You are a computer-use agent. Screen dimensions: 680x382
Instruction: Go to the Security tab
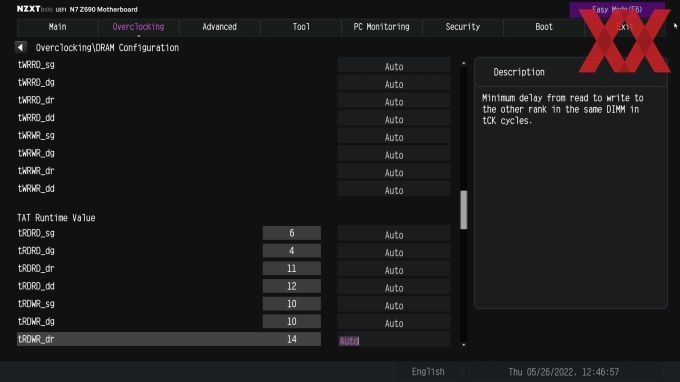pyautogui.click(x=462, y=27)
